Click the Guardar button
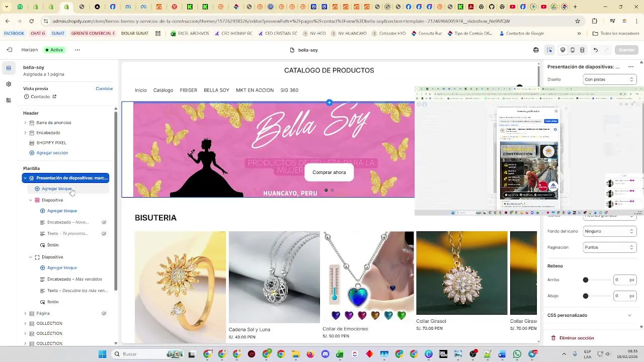The image size is (644, 362). point(627,50)
